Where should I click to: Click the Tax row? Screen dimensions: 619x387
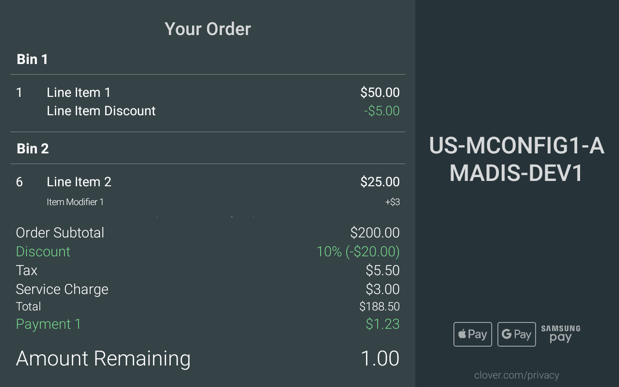208,271
